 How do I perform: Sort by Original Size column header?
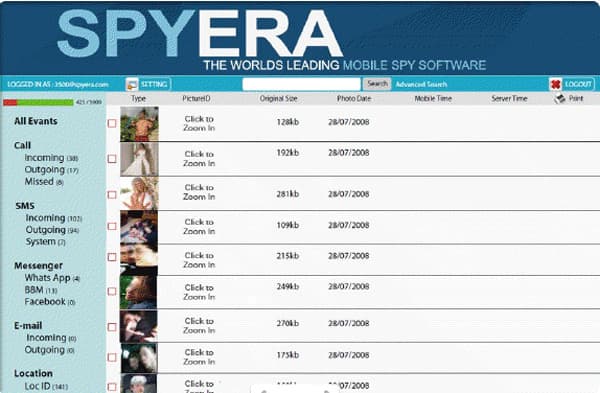click(279, 98)
